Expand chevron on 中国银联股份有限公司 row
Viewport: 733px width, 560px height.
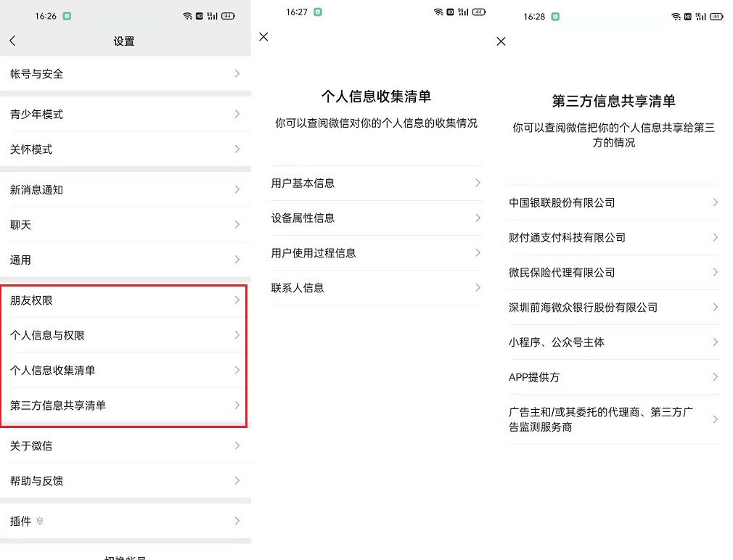click(x=716, y=202)
